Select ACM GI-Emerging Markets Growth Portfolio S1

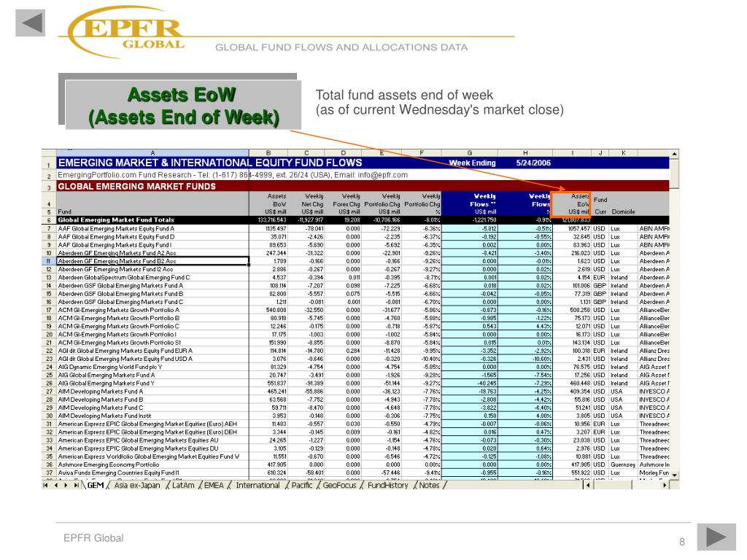pos(119,343)
